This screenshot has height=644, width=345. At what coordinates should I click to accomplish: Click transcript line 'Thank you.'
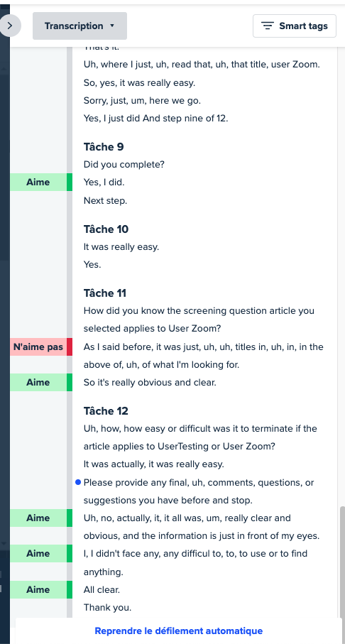coord(108,607)
